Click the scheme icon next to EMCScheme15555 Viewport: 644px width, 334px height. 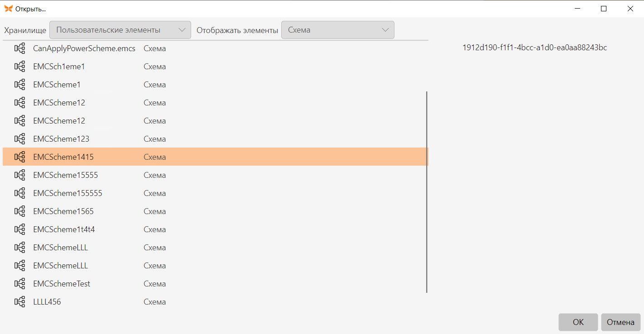coord(19,175)
